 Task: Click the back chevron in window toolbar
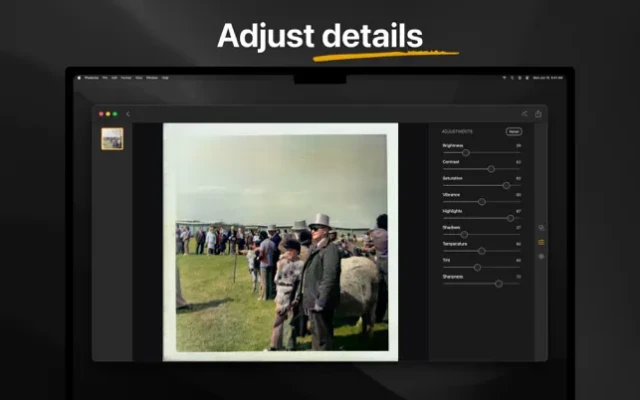[x=128, y=114]
